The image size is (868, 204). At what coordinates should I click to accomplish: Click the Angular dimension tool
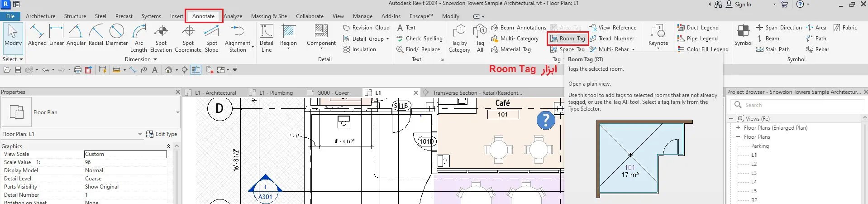(76, 35)
